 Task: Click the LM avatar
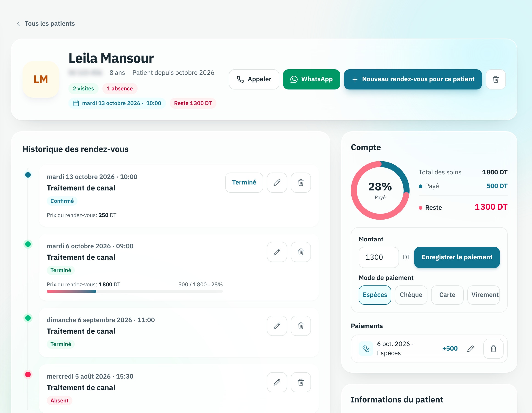pyautogui.click(x=41, y=79)
